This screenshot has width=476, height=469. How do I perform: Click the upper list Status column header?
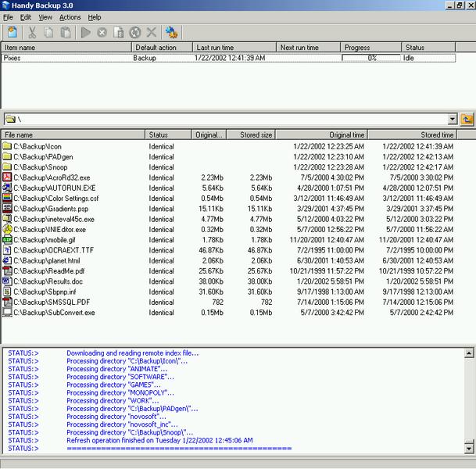[428, 48]
